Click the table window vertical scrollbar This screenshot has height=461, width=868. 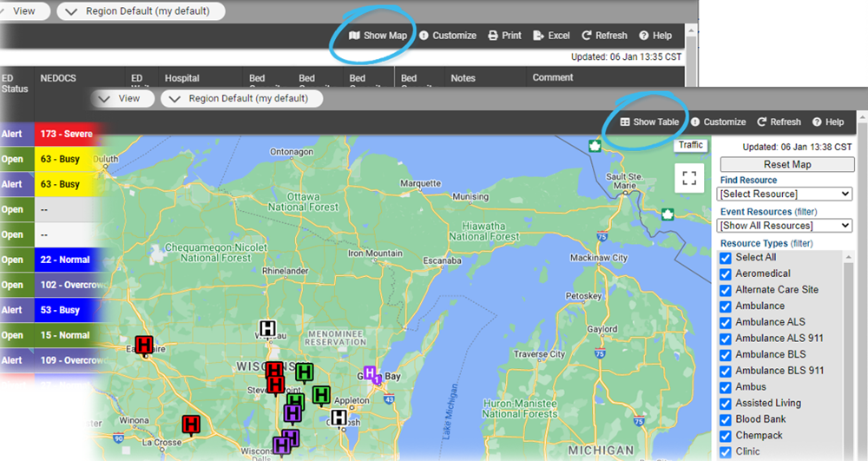690,56
